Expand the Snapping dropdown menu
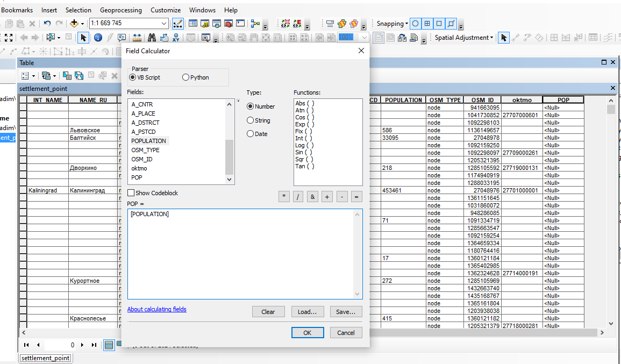 pyautogui.click(x=392, y=24)
